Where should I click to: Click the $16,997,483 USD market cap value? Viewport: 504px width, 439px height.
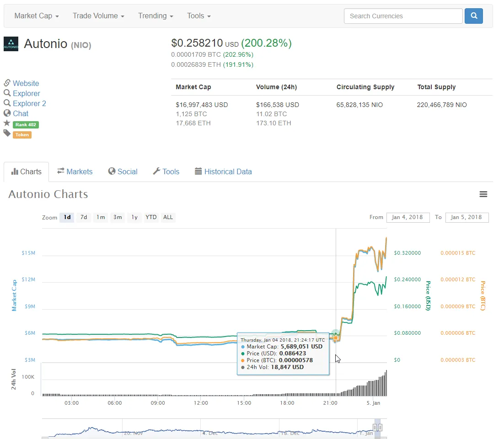(202, 105)
